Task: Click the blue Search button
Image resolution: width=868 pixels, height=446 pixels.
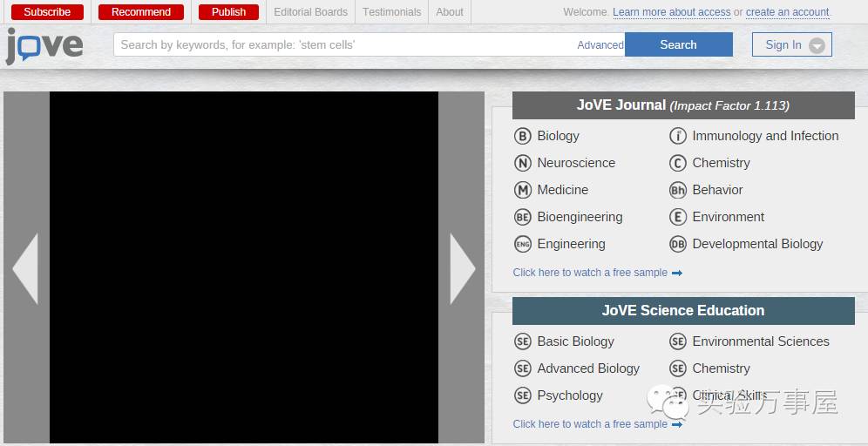Action: [679, 44]
